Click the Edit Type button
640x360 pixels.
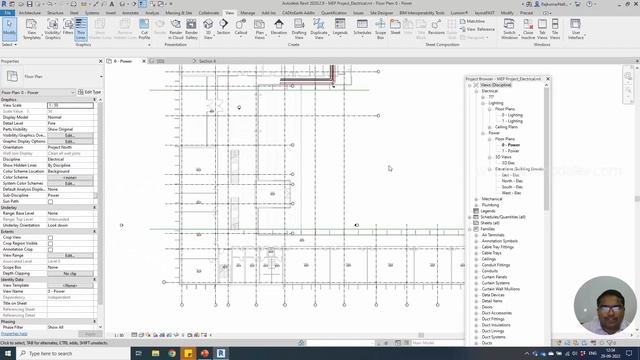89,92
